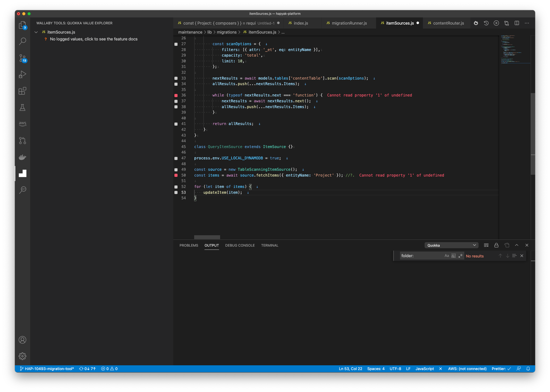
Task: Open the Accounts menu
Action: pos(22,340)
